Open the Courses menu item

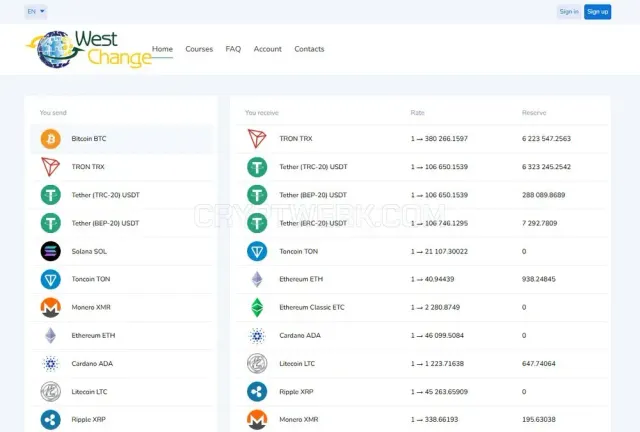click(x=199, y=49)
